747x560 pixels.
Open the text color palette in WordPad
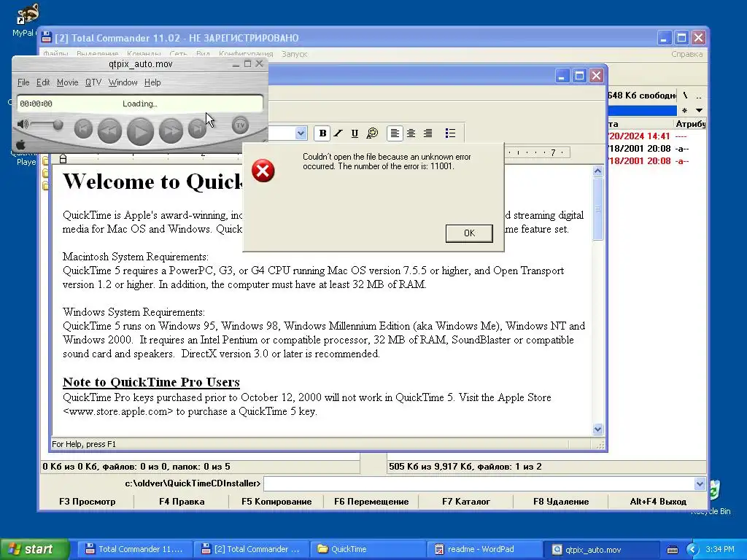click(x=372, y=133)
